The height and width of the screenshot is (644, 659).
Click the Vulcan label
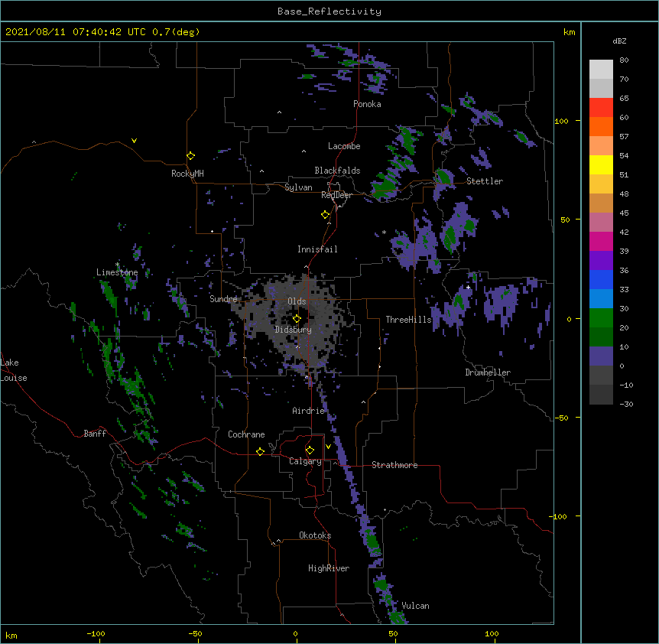point(415,606)
